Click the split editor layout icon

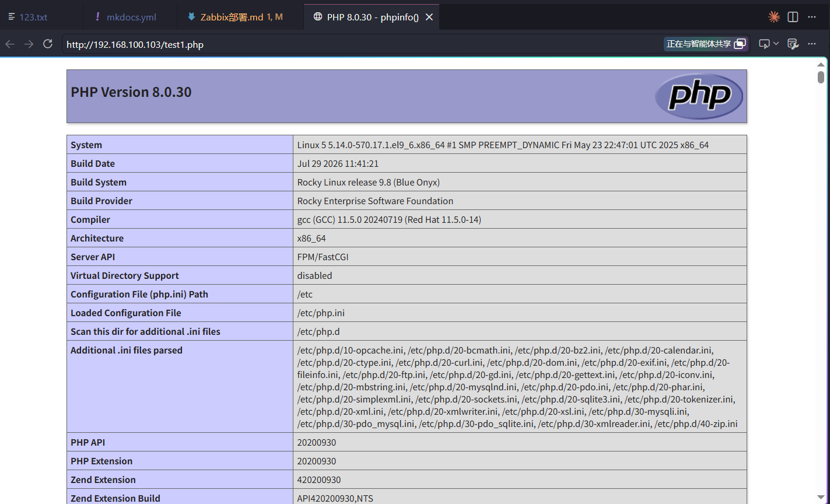click(793, 17)
